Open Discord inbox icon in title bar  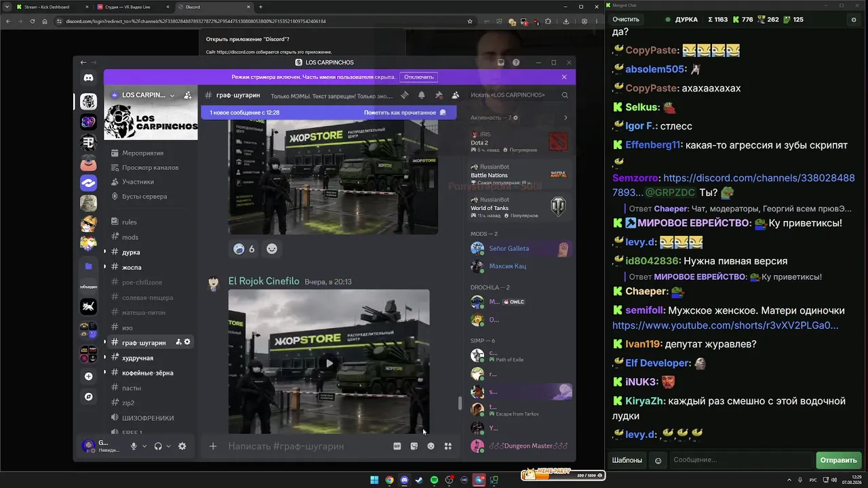pos(501,62)
